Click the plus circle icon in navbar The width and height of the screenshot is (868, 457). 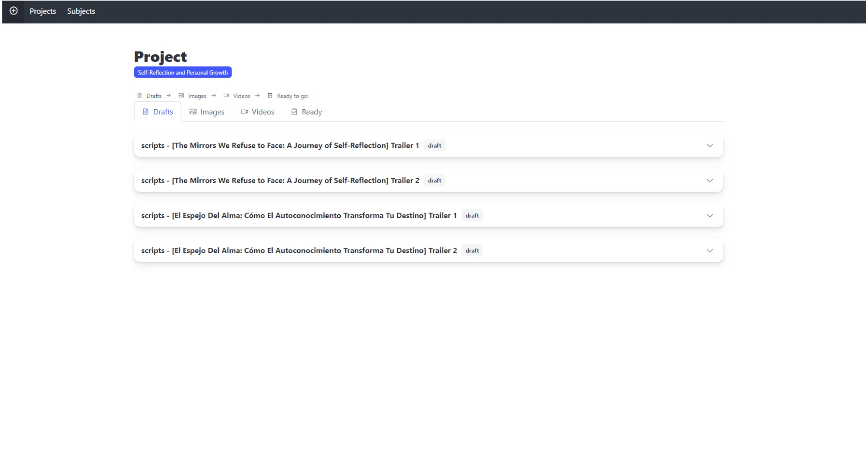(14, 11)
